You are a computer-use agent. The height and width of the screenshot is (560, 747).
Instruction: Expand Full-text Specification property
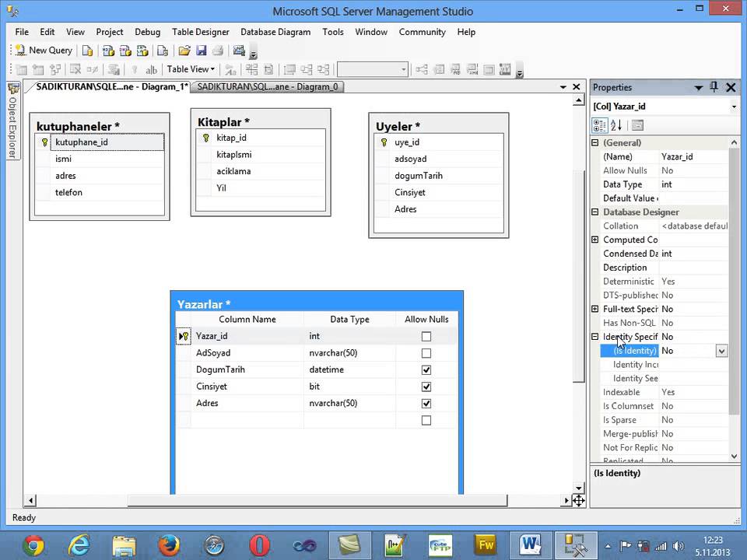pyautogui.click(x=595, y=309)
